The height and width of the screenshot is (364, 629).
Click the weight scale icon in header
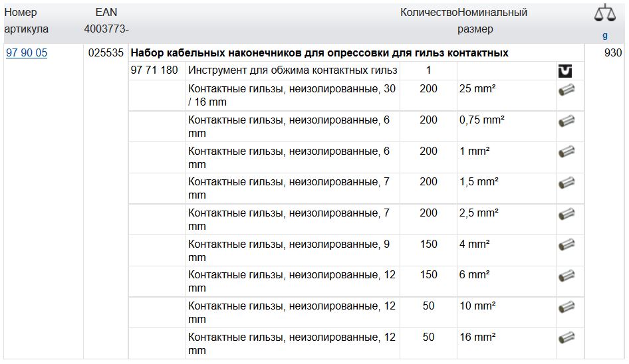pos(605,13)
